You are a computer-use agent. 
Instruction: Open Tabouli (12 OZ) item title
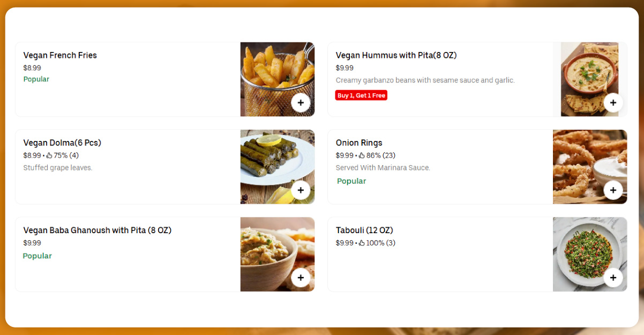click(364, 230)
